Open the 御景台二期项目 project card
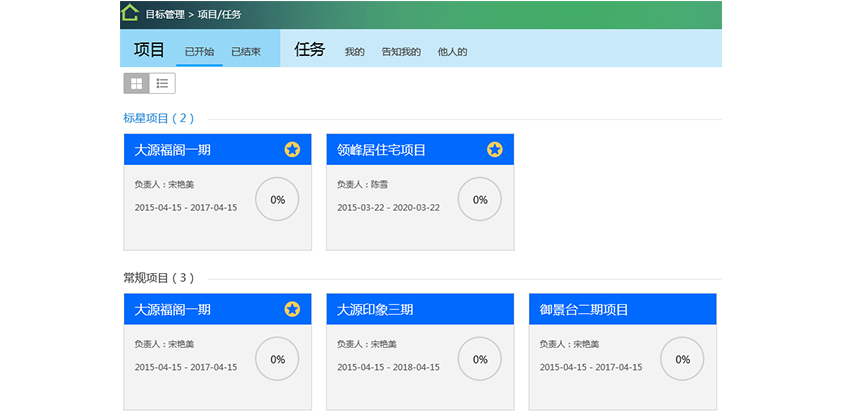 pos(622,351)
